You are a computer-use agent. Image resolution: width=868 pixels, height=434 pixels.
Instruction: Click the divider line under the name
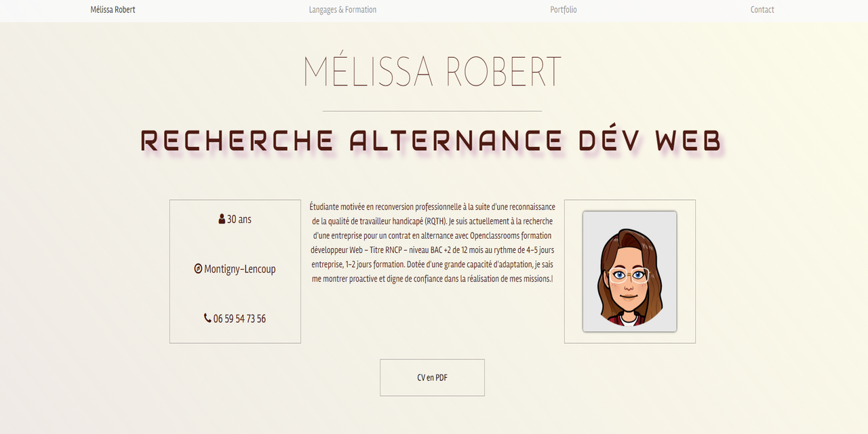[x=432, y=112]
